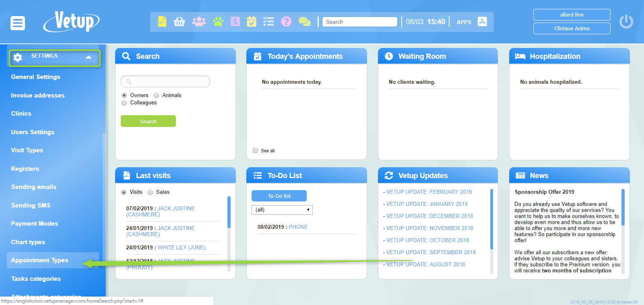644x305 pixels.
Task: Collapse the Settings menu section
Action: coord(89,57)
